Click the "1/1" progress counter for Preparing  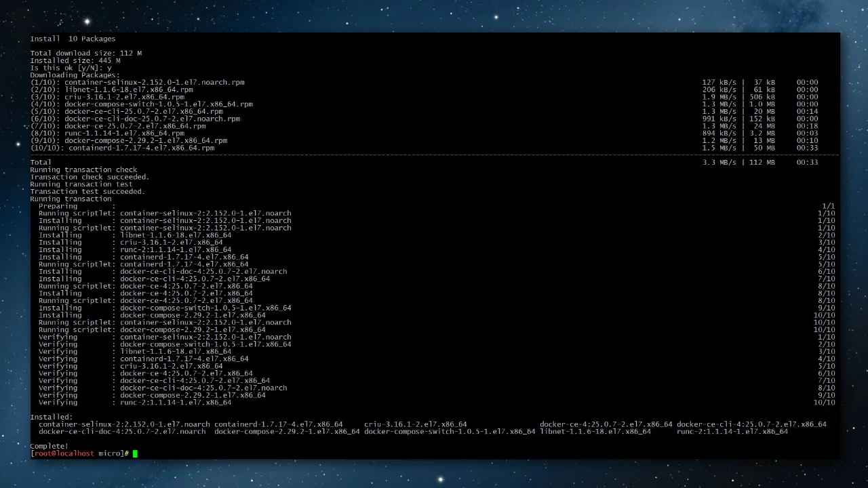(x=829, y=206)
